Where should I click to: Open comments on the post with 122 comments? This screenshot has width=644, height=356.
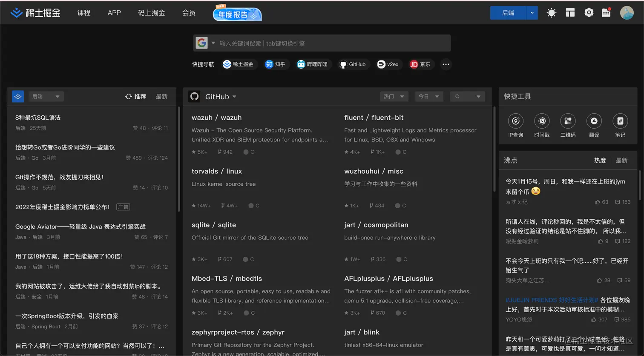(x=623, y=241)
